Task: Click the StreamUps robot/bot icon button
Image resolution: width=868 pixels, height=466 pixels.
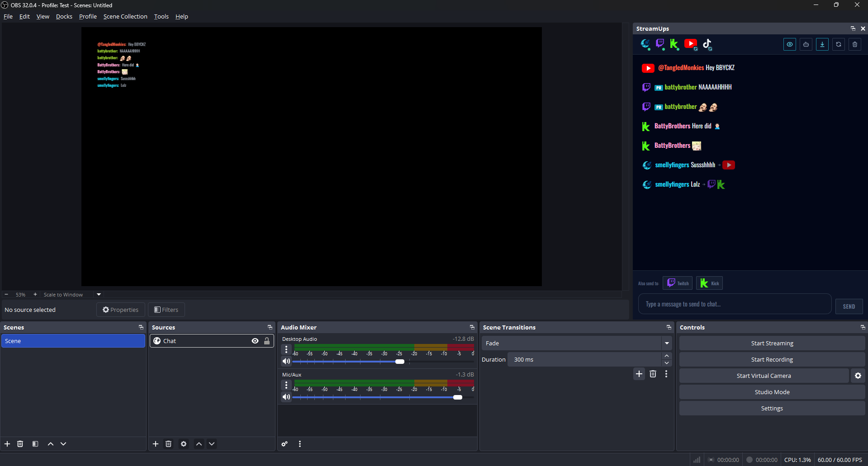Action: (x=806, y=44)
